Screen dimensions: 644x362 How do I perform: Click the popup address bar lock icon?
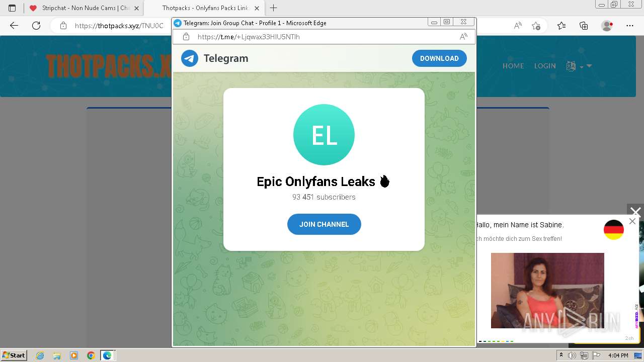(186, 37)
